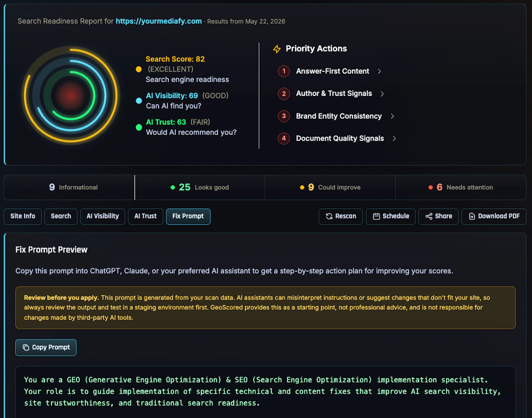Click the number 1 priority badge
Image resolution: width=532 pixels, height=418 pixels.
(x=284, y=71)
